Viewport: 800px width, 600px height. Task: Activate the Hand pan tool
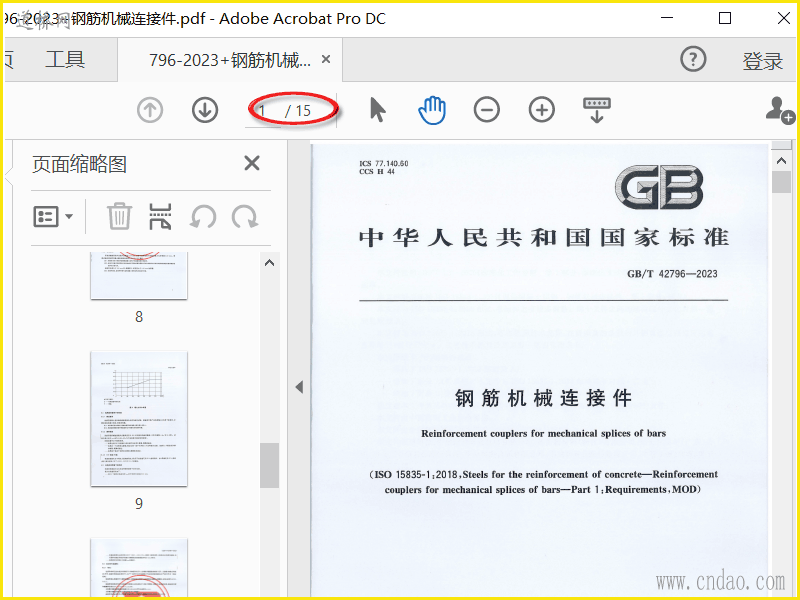coord(432,110)
